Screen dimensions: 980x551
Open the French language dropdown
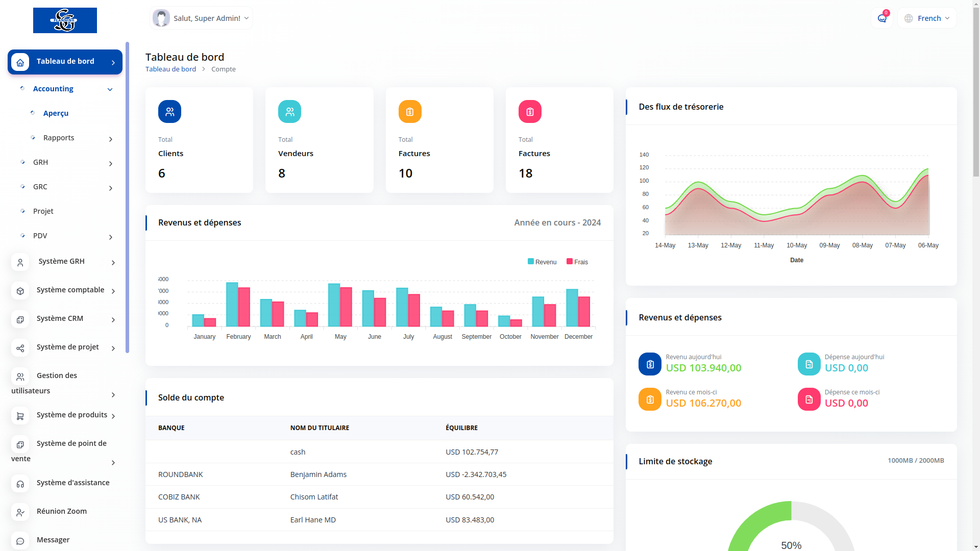click(927, 18)
